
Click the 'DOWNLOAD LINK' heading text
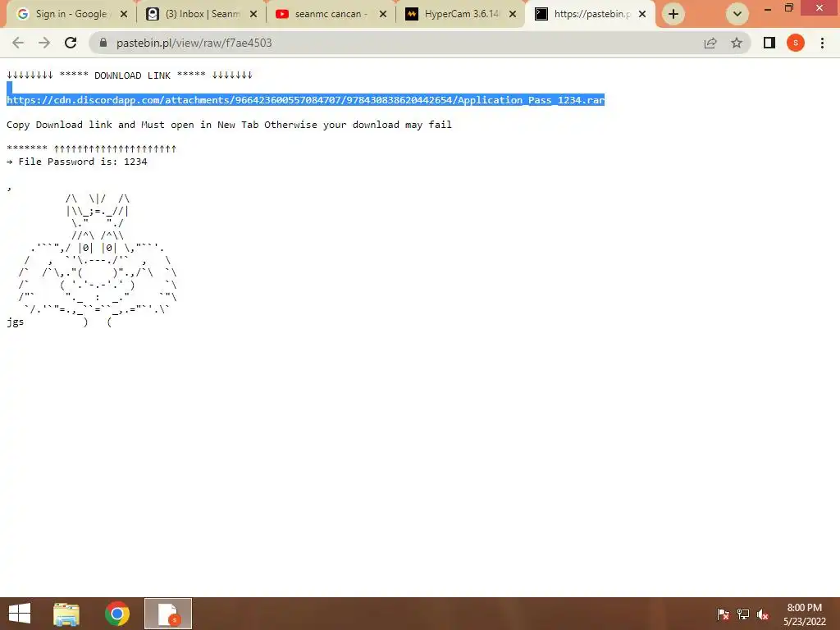pyautogui.click(x=132, y=75)
